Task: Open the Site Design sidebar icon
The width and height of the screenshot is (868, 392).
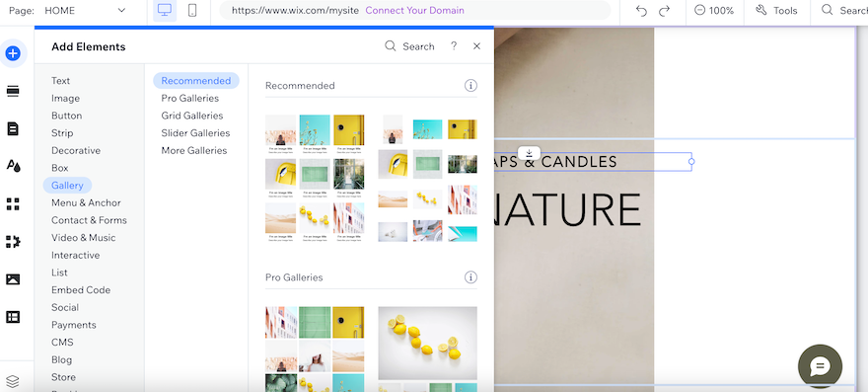Action: coord(13,165)
